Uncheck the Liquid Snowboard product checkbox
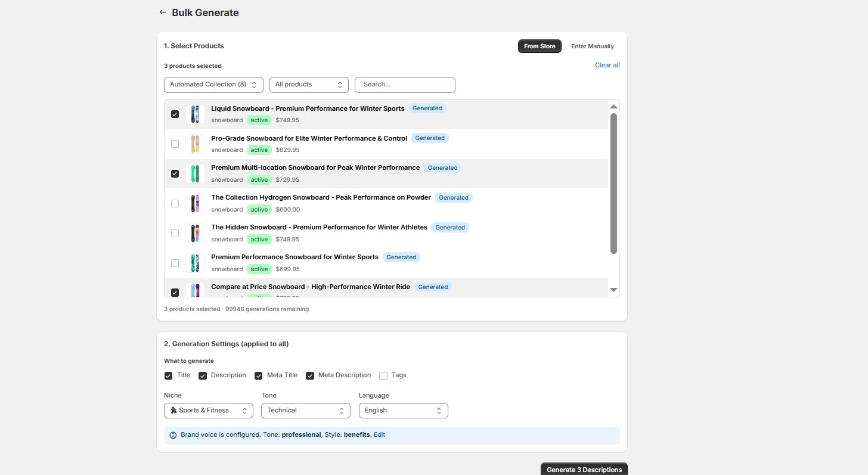This screenshot has height=475, width=868. [x=175, y=114]
